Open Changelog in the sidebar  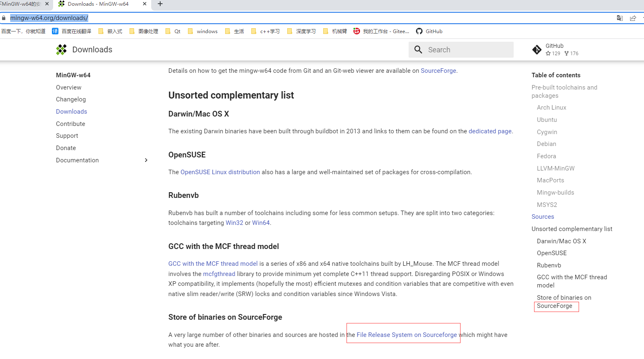point(71,99)
